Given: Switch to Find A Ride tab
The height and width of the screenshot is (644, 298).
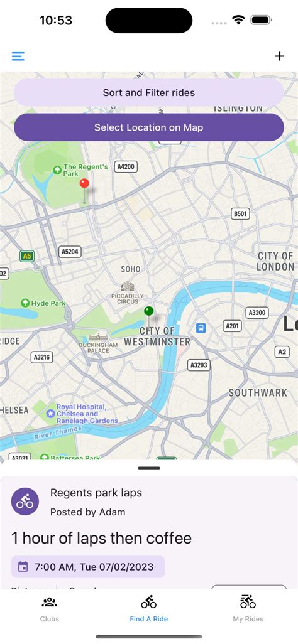Looking at the screenshot, I should tap(148, 608).
